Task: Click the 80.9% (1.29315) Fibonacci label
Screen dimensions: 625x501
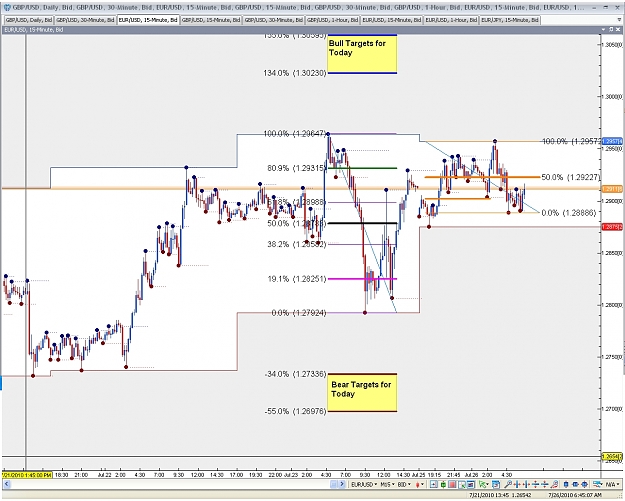Action: (x=297, y=168)
